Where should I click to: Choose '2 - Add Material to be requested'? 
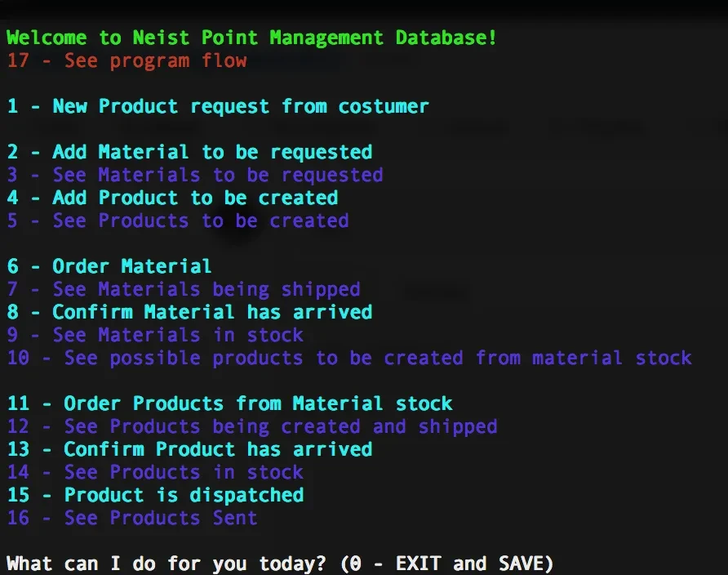189,152
